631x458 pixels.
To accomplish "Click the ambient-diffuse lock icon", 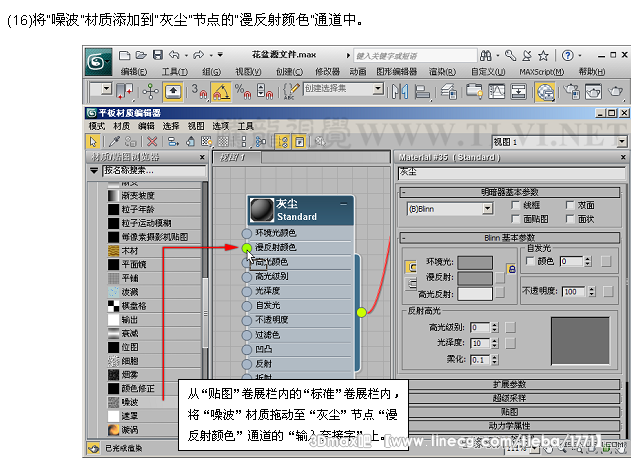I will click(x=511, y=269).
